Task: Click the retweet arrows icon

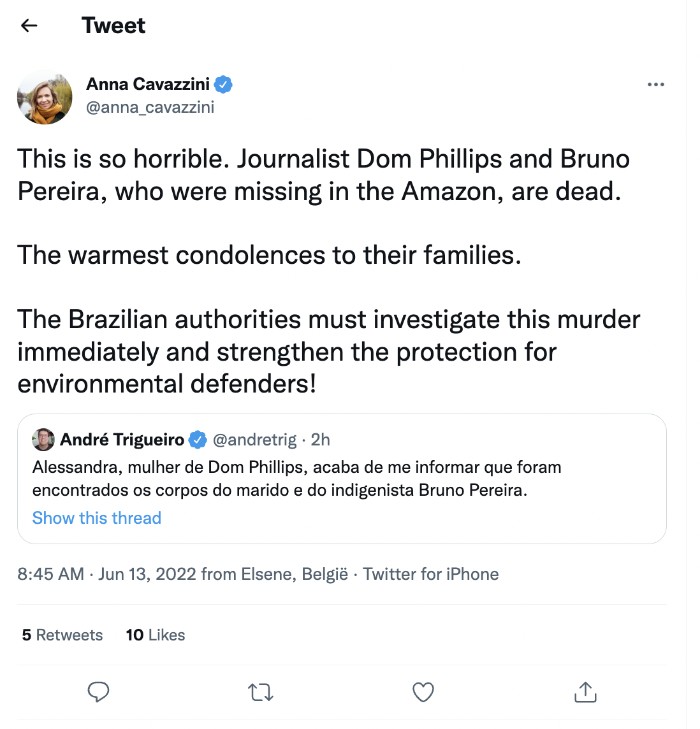Action: click(260, 692)
